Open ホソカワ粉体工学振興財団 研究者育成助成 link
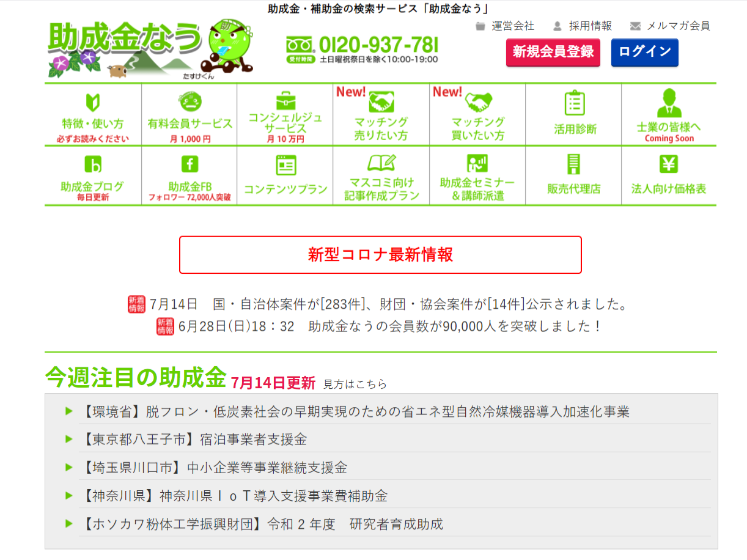This screenshot has width=747, height=560. click(261, 524)
